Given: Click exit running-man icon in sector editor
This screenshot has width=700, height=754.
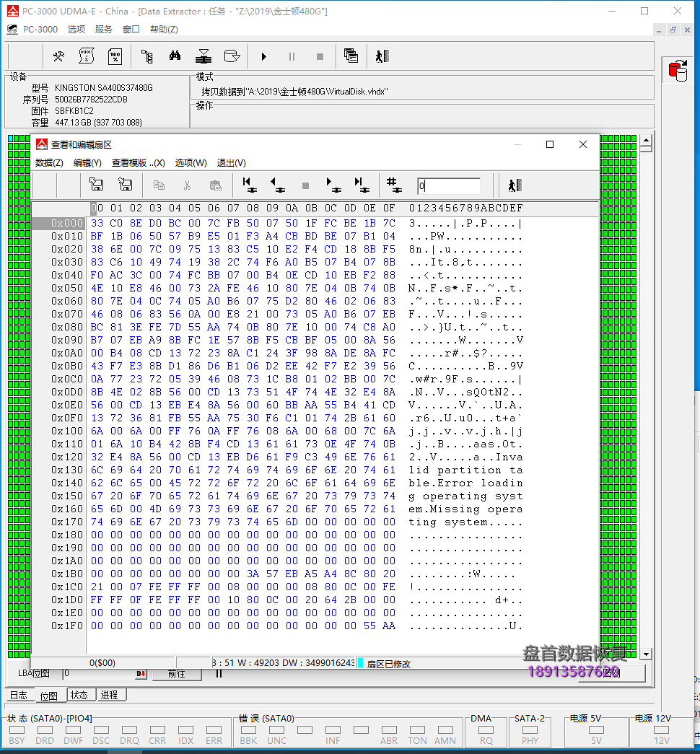Looking at the screenshot, I should (515, 185).
